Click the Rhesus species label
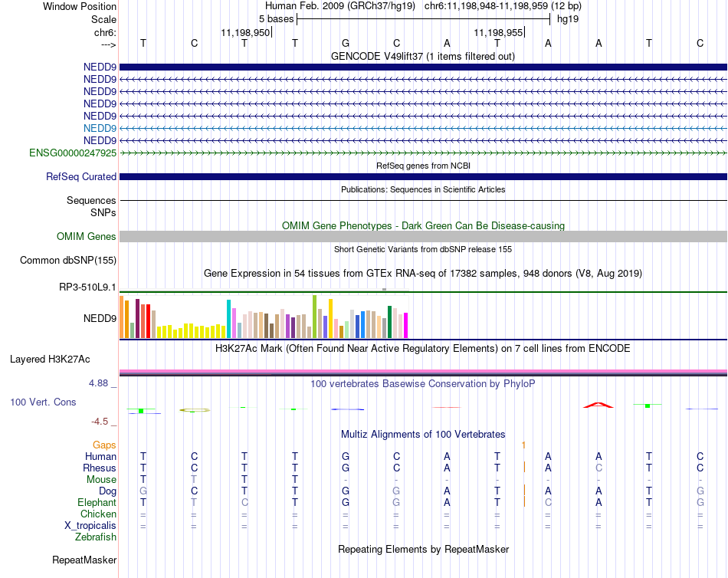Viewport: 728px width, 578px height. tap(100, 468)
